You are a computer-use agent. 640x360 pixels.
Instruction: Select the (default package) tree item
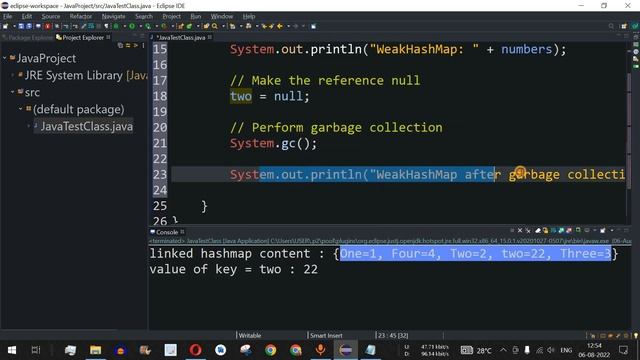[78, 109]
